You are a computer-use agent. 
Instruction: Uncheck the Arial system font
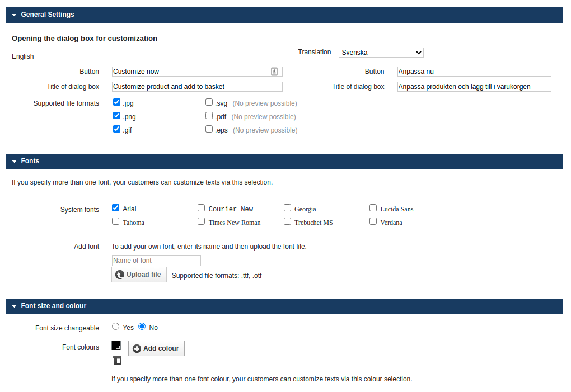(115, 208)
